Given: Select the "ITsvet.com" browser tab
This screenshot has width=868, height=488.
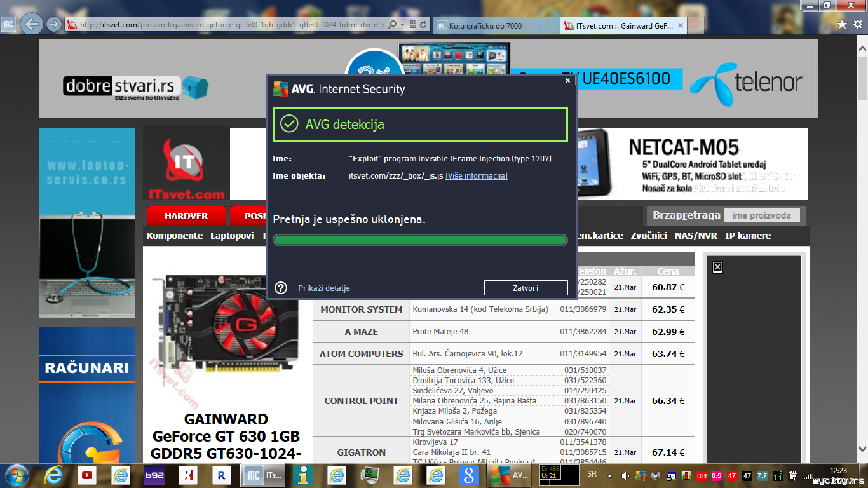Looking at the screenshot, I should click(624, 25).
